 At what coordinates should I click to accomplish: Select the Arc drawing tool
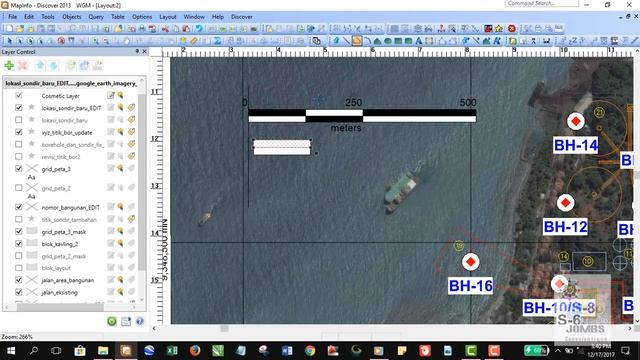pyautogui.click(x=367, y=41)
